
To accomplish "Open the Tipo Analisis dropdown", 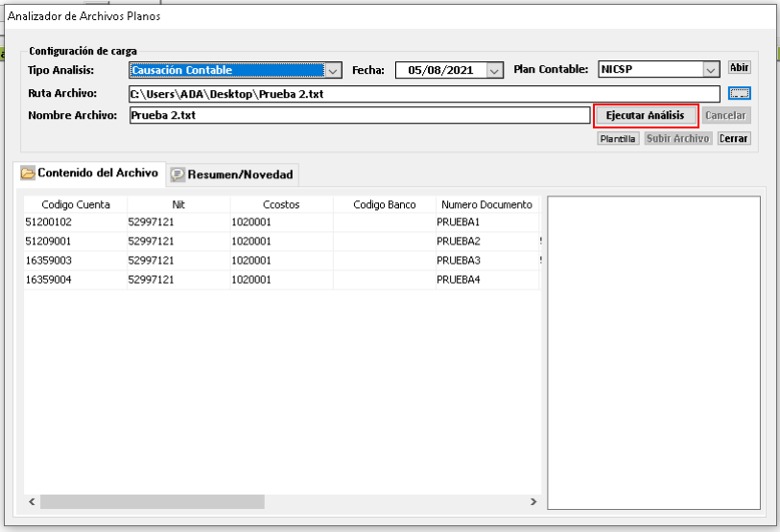I will coord(332,70).
